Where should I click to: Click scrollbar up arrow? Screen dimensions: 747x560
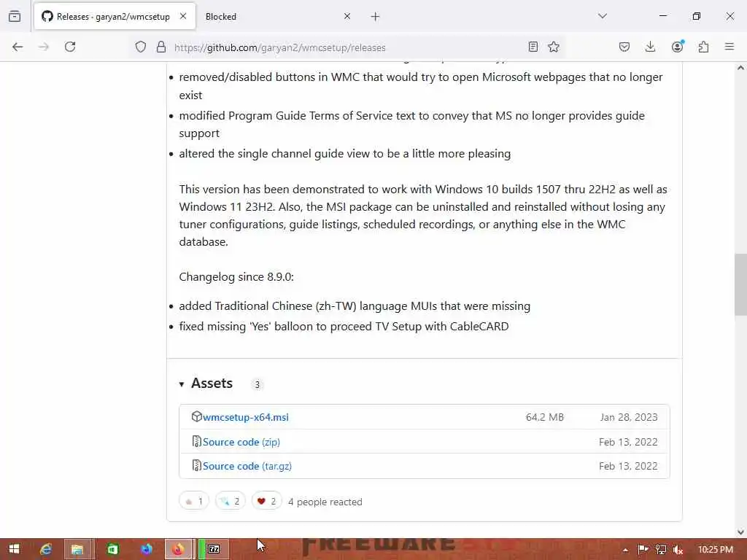point(740,68)
